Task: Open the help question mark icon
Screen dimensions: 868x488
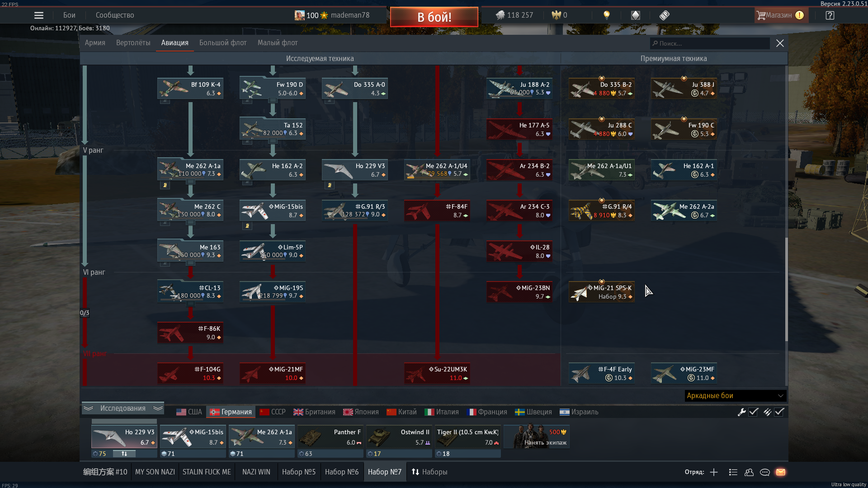Action: pyautogui.click(x=830, y=15)
